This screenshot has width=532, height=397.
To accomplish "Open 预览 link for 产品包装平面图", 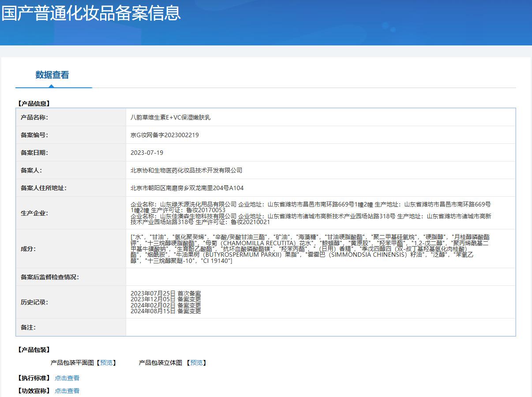I will pyautogui.click(x=106, y=363).
